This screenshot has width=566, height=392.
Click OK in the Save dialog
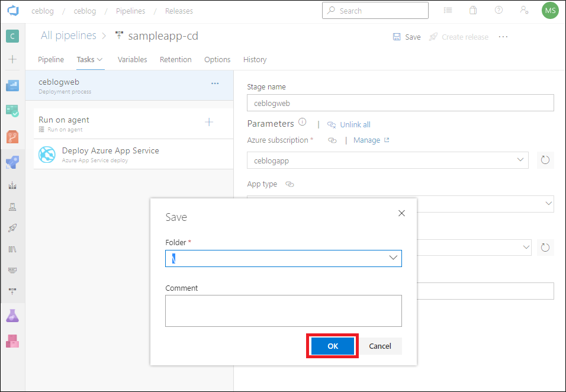pos(333,346)
